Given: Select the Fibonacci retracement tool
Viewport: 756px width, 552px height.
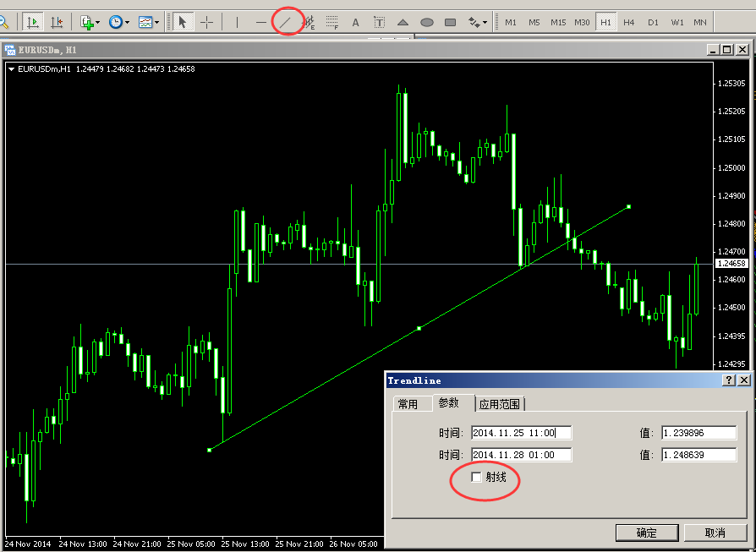Looking at the screenshot, I should tap(332, 22).
